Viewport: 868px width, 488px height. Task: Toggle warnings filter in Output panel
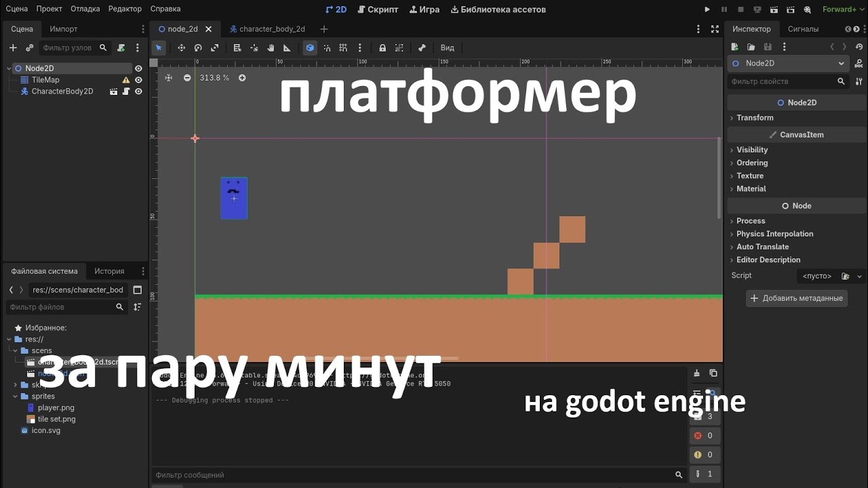(x=705, y=455)
